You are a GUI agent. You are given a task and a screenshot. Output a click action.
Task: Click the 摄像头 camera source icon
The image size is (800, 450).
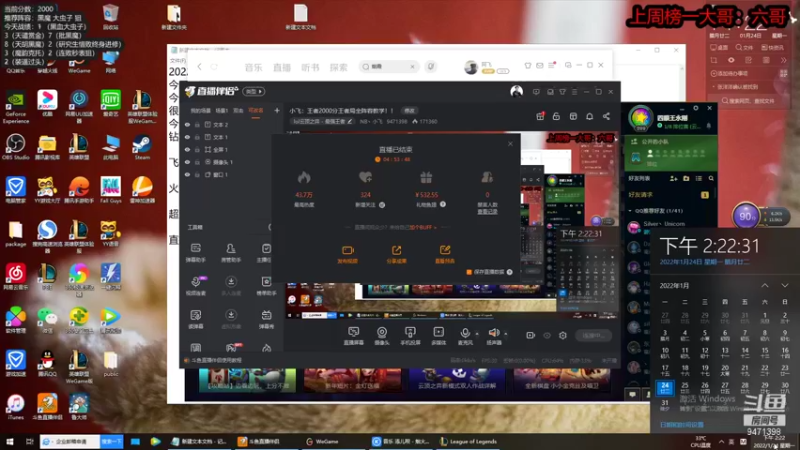(x=382, y=336)
